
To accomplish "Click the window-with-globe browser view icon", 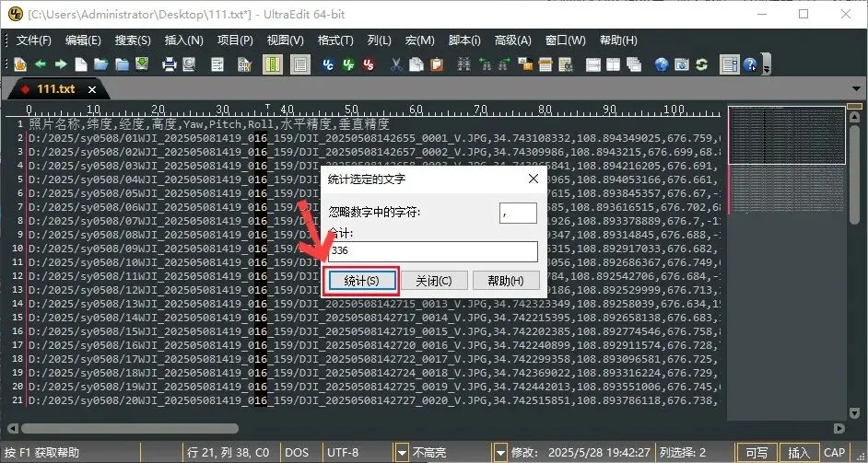I will click(682, 64).
